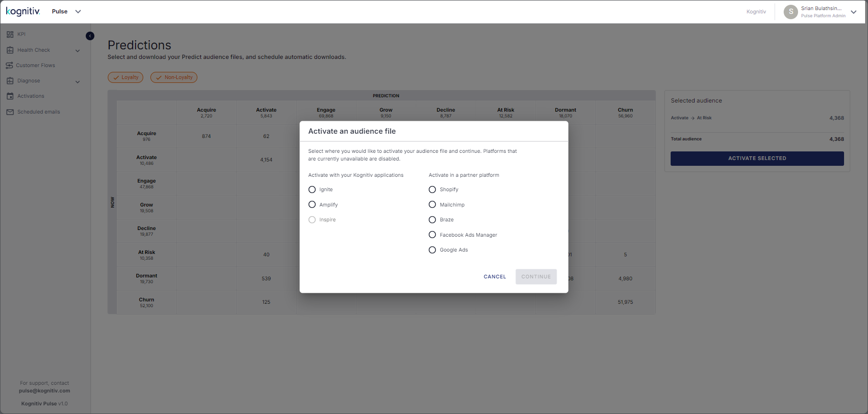Screen dimensions: 868x414
Task: Open Customer Flows in the sidebar
Action: coord(35,65)
